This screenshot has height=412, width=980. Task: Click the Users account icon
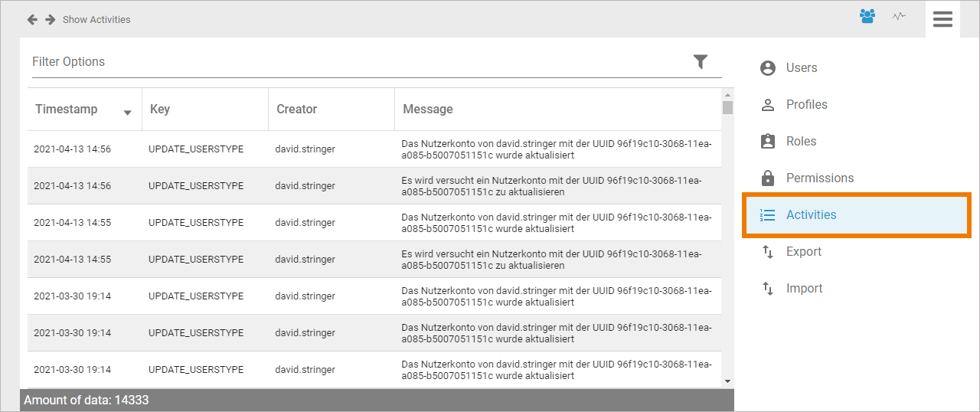[768, 68]
